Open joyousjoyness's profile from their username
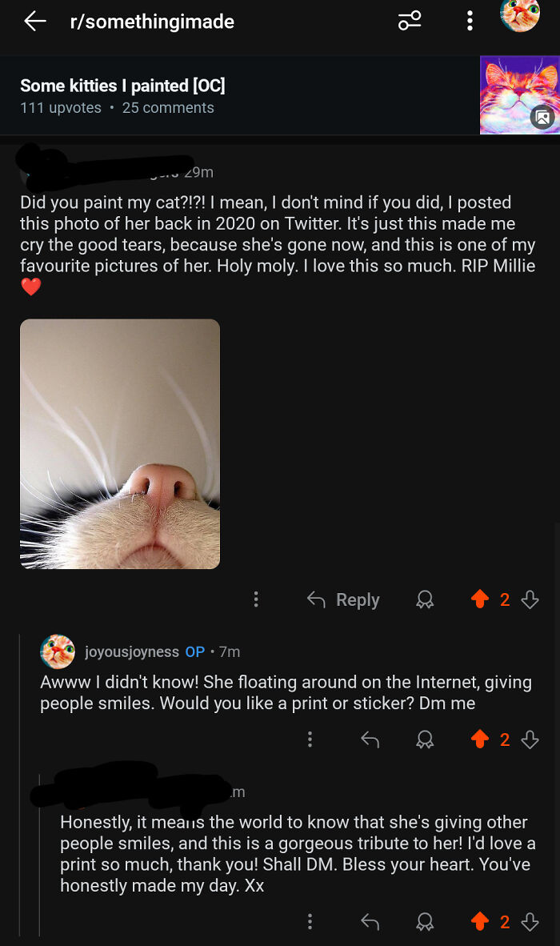 point(132,651)
